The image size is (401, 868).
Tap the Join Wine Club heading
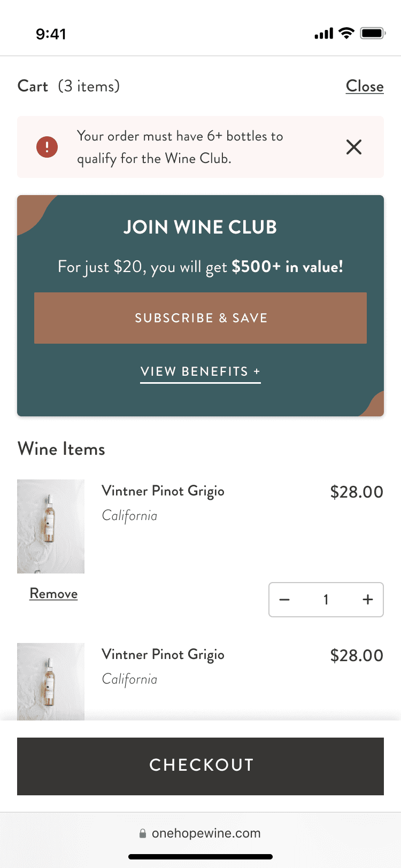tap(200, 227)
